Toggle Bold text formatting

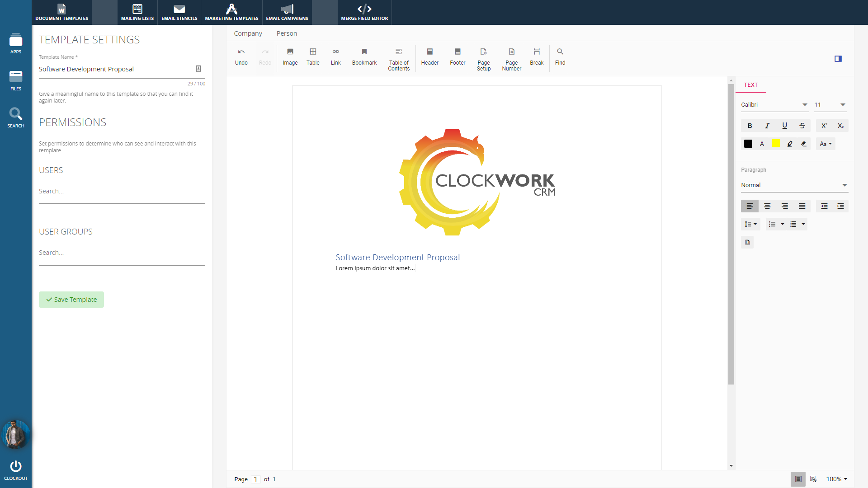click(x=750, y=126)
